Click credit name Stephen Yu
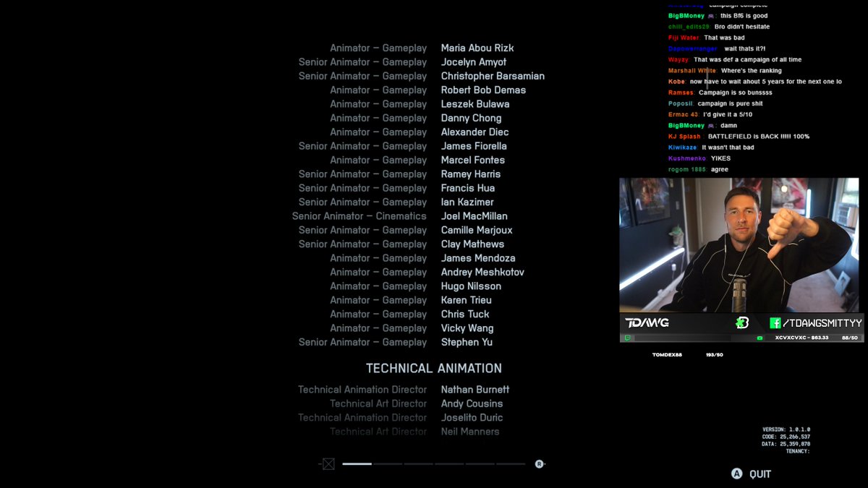 (x=467, y=343)
